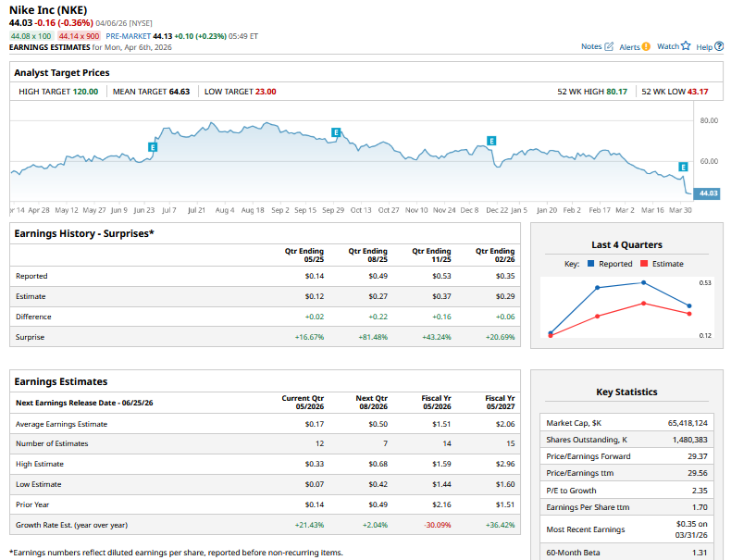This screenshot has width=731, height=560.
Task: Open the Notes edit icon
Action: pyautogui.click(x=609, y=46)
